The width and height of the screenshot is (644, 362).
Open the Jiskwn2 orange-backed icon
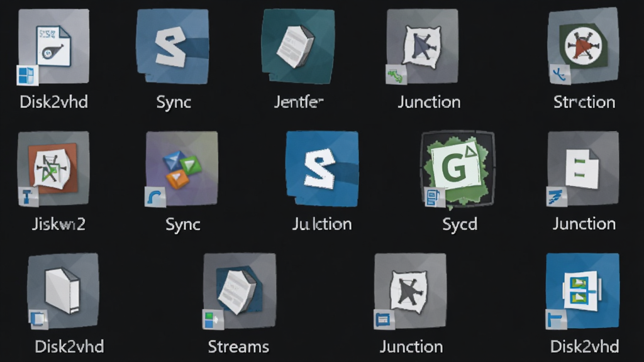coord(53,168)
